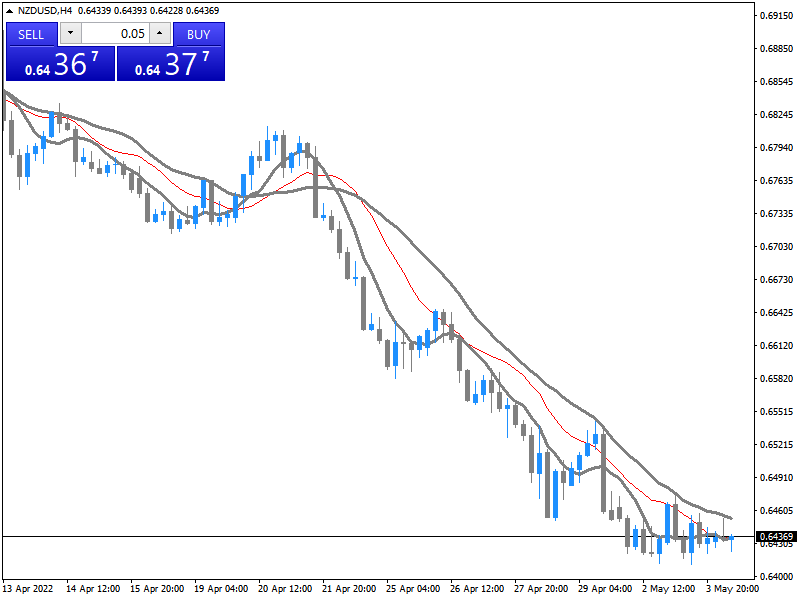The image size is (800, 600).
Task: Select the current price tag 0.64369
Action: 776,537
